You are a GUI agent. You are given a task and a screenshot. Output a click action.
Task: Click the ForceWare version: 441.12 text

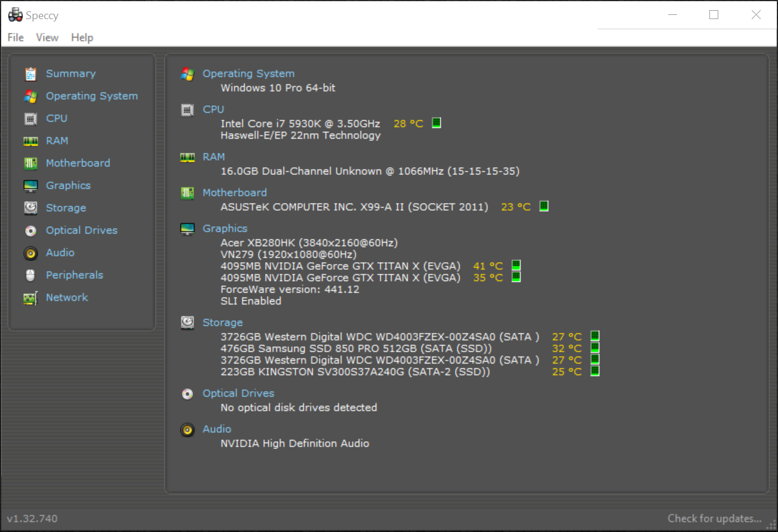point(290,290)
